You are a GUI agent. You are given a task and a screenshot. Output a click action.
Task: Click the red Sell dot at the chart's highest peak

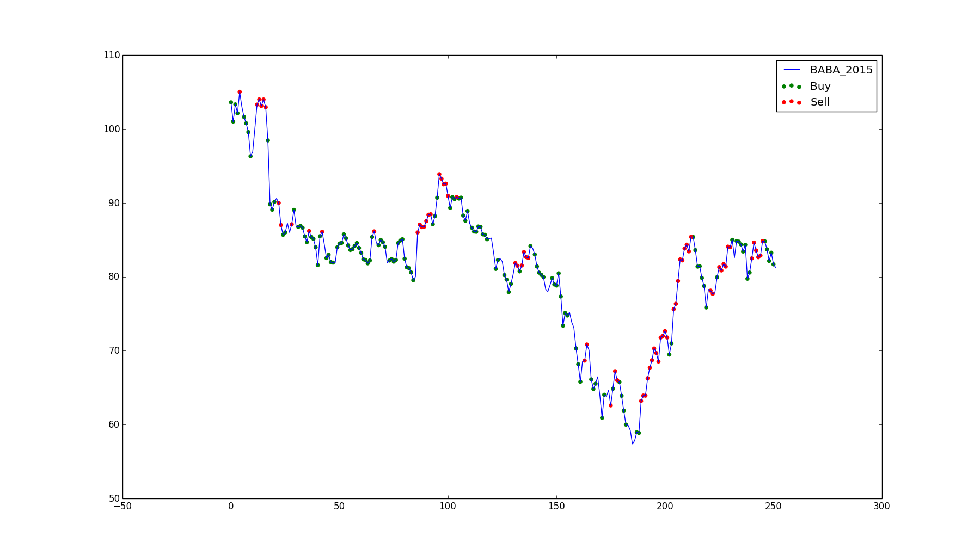(240, 92)
